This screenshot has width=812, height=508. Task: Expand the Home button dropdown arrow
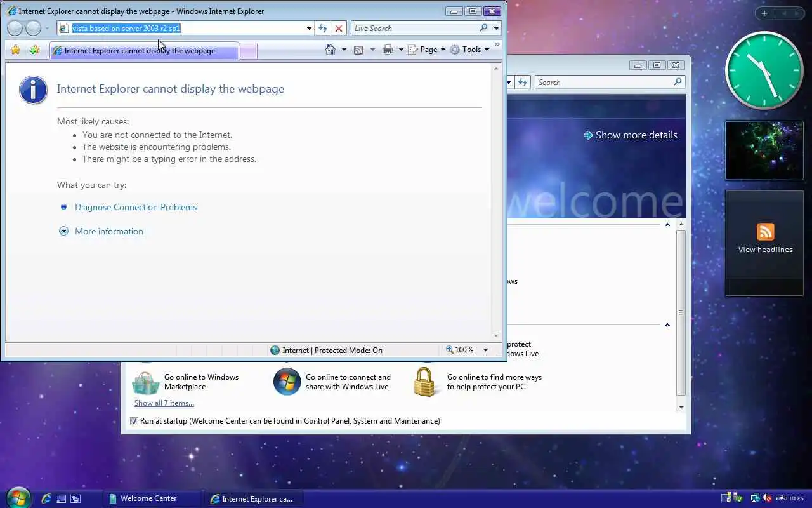(x=344, y=50)
